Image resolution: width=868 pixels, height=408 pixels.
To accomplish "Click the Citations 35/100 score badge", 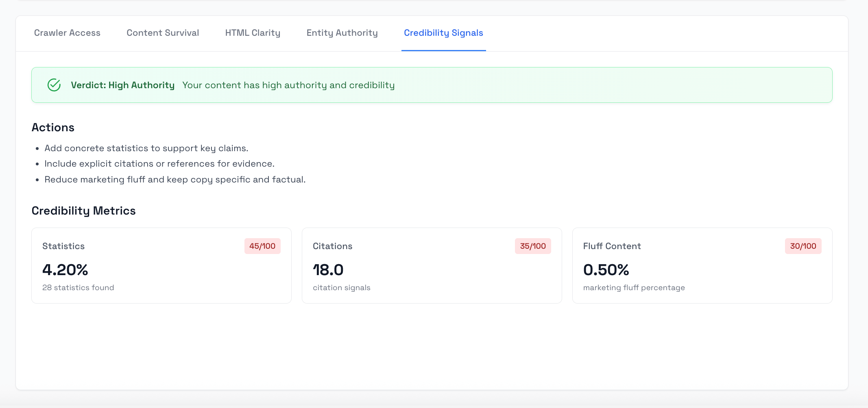I will (x=533, y=246).
